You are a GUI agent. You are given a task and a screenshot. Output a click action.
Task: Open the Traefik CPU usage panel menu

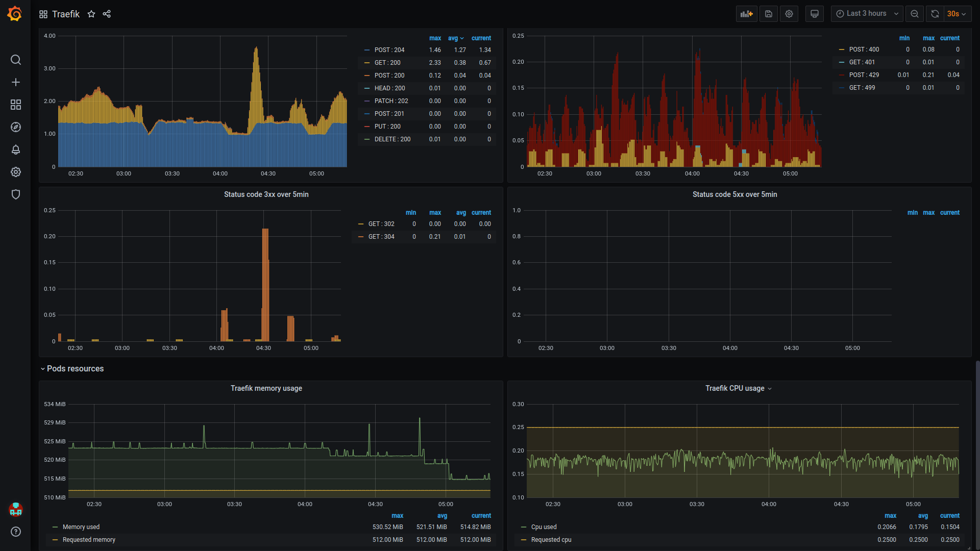(734, 388)
